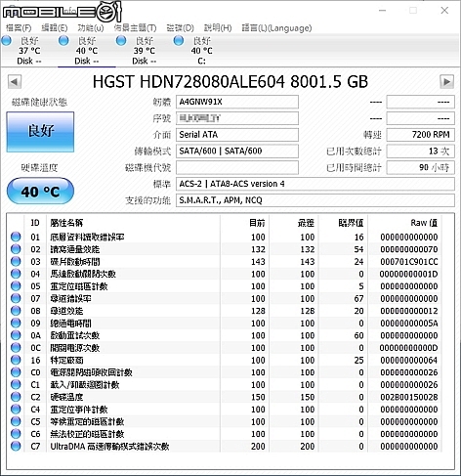Click the ID column header
The image size is (461, 476).
(x=35, y=223)
